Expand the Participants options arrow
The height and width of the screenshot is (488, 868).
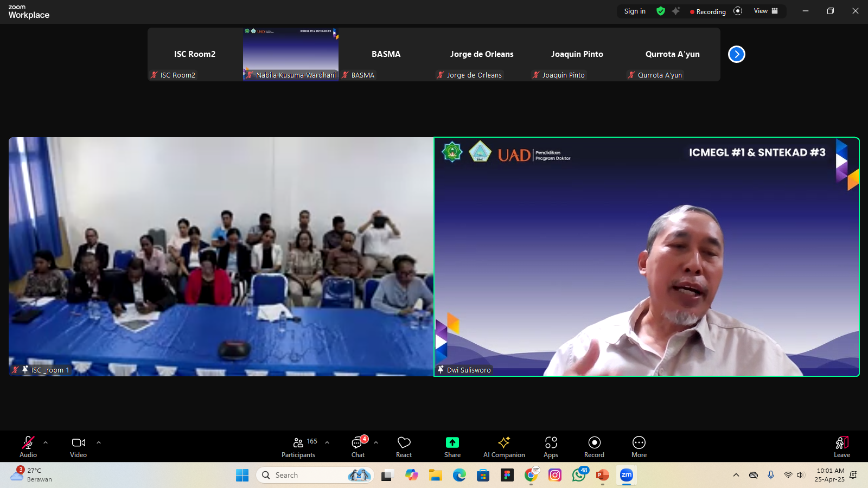tap(327, 442)
